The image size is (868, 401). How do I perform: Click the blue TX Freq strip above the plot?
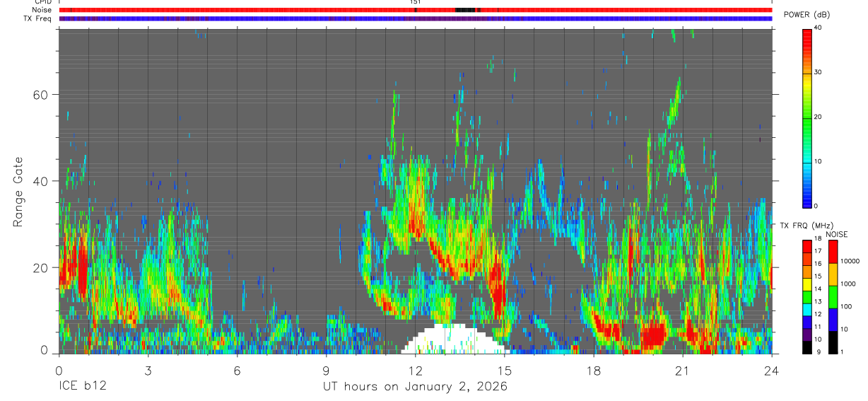[x=415, y=19]
